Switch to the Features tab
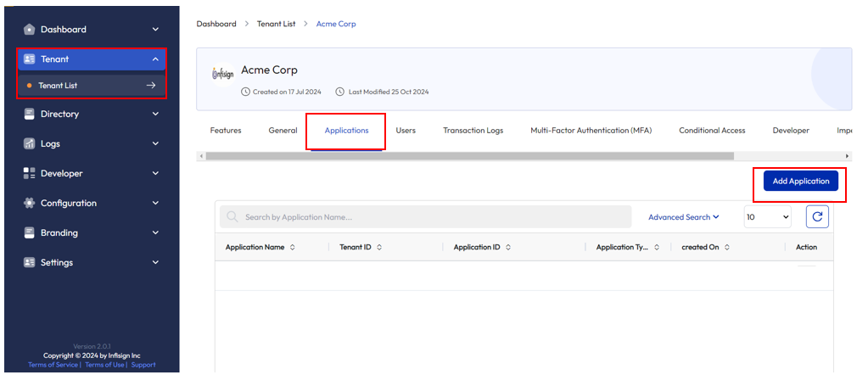The width and height of the screenshot is (868, 375). [x=226, y=131]
